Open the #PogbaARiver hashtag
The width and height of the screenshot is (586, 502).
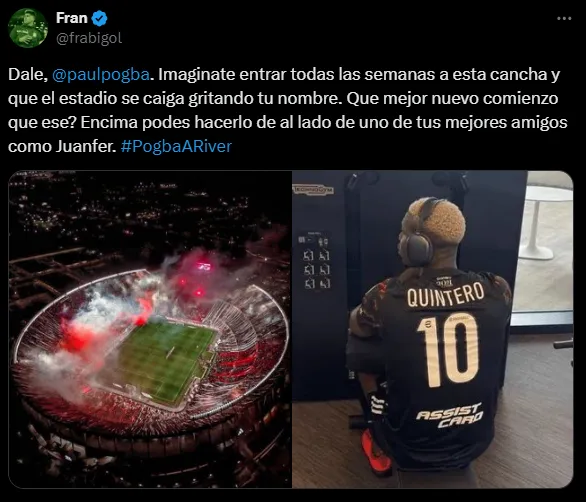tap(176, 146)
